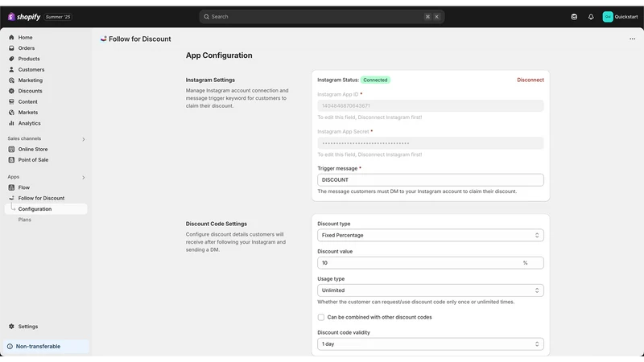Expand the Sales channels section
The height and width of the screenshot is (362, 644).
84,139
